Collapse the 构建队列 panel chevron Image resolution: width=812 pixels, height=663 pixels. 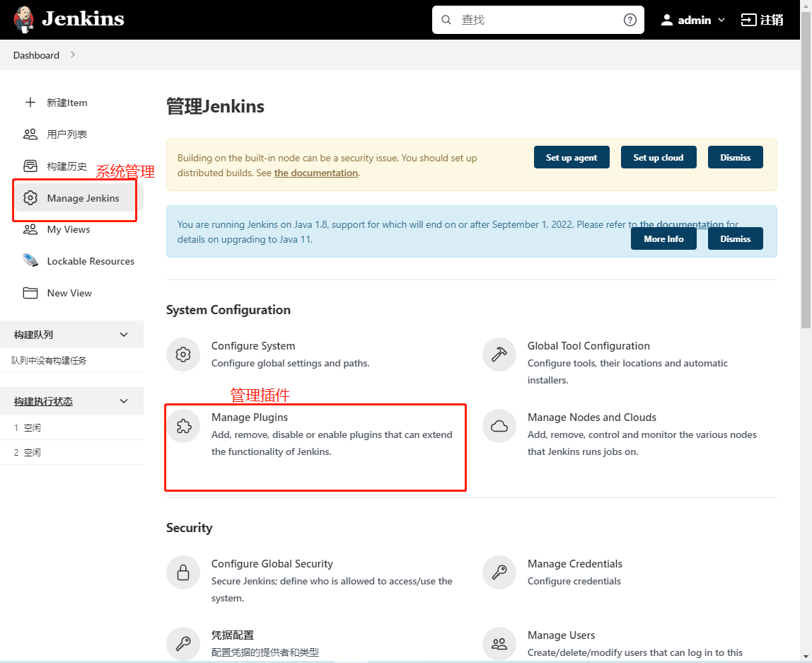124,335
